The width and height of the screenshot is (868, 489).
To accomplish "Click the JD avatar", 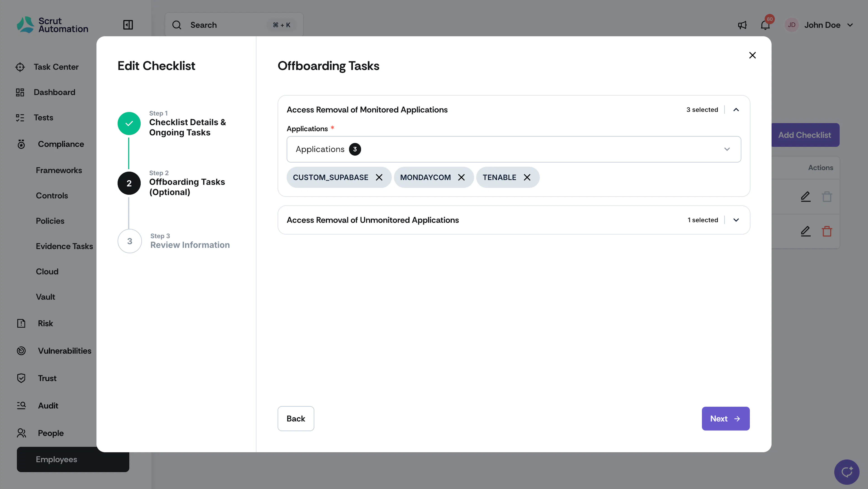I will [792, 25].
